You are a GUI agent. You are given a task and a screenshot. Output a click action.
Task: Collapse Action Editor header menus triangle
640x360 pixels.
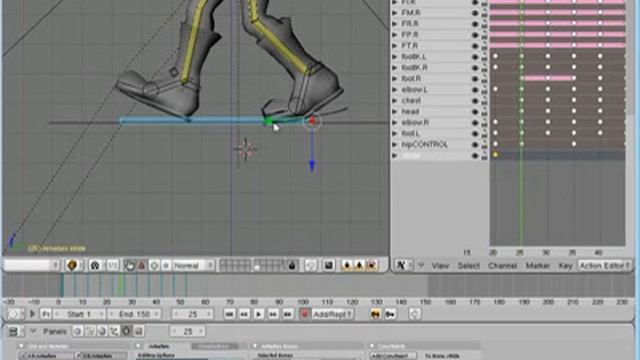pos(421,266)
